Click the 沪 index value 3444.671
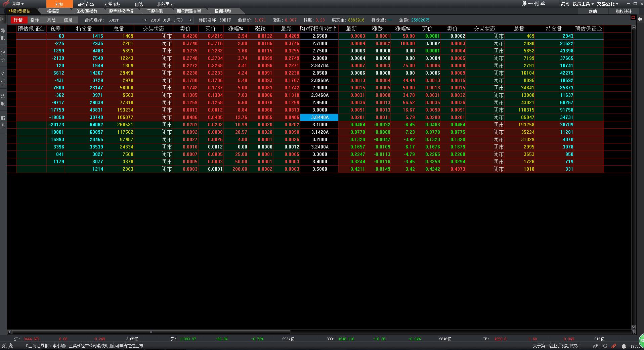 tap(32, 339)
